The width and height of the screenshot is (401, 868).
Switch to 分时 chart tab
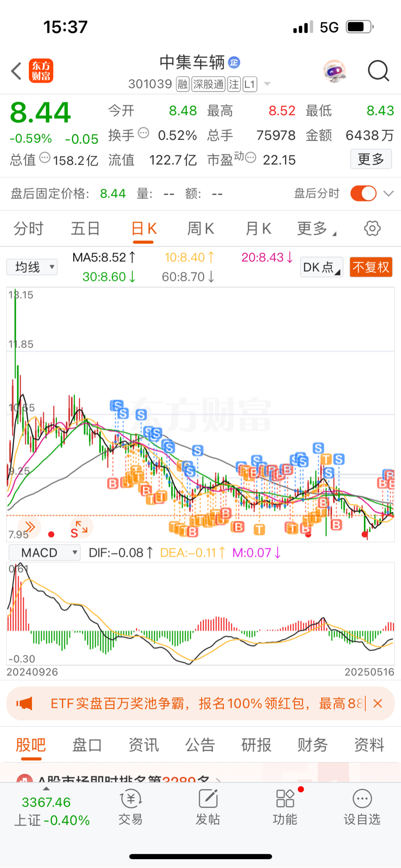[x=28, y=229]
